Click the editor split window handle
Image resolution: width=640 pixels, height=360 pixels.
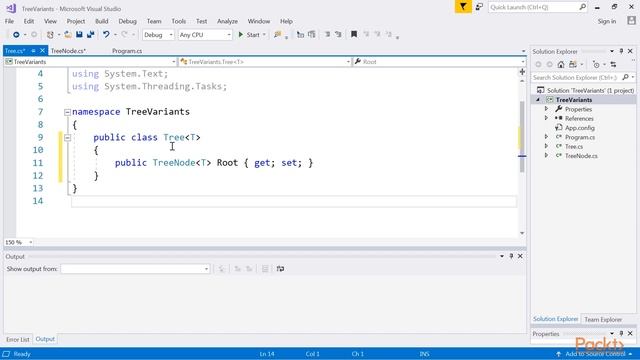(x=522, y=72)
